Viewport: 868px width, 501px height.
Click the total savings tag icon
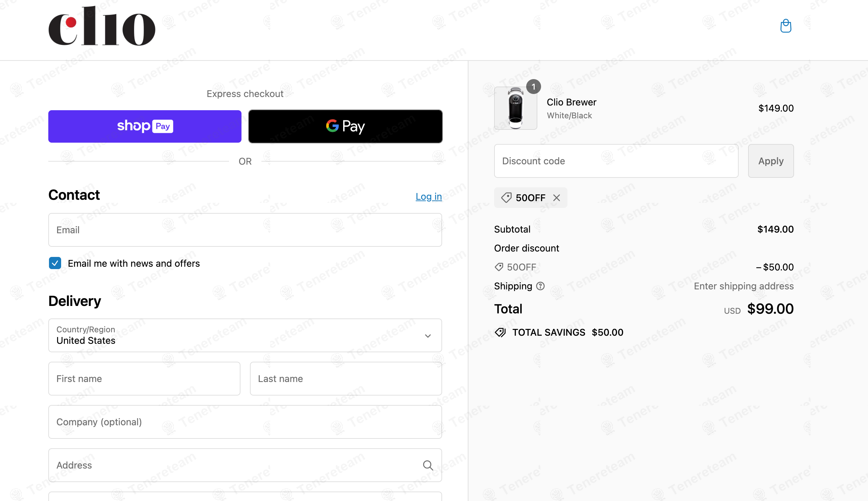click(500, 332)
